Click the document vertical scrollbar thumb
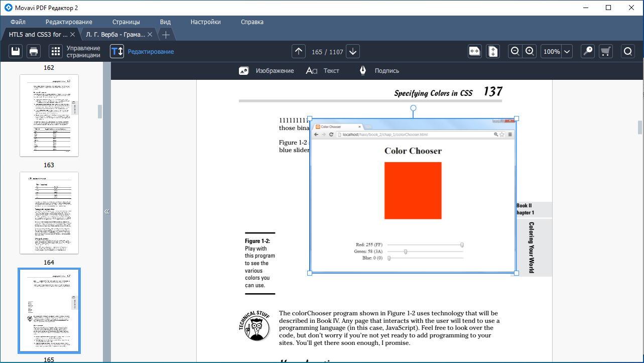 [640, 128]
